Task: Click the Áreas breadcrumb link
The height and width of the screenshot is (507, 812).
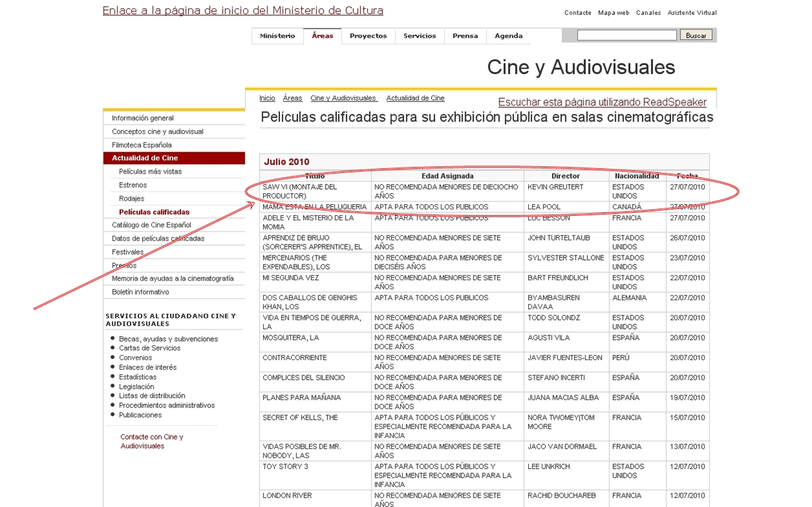Action: pyautogui.click(x=292, y=98)
